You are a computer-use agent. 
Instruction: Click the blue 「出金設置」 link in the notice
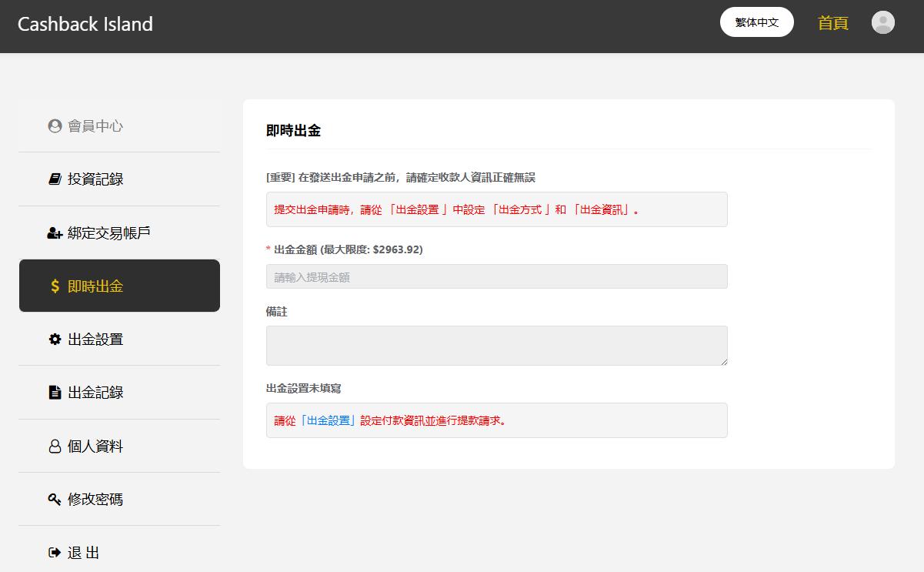pos(329,420)
